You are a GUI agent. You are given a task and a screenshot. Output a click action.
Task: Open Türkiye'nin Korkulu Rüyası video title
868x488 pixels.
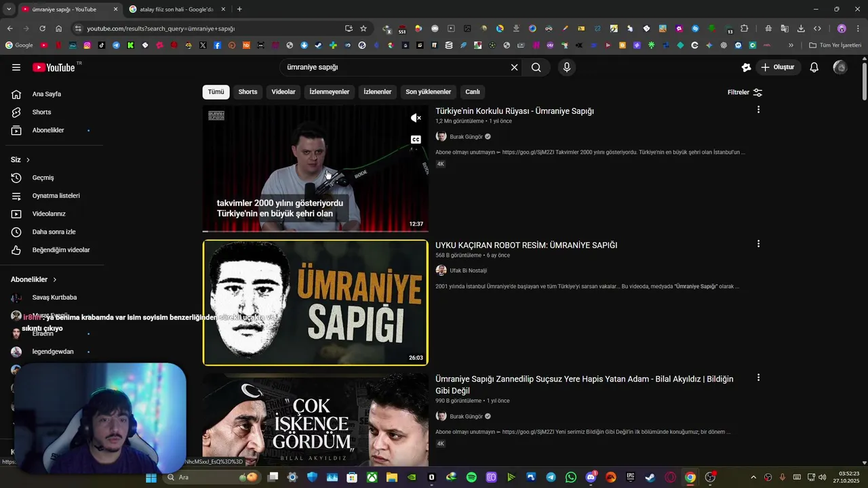click(515, 111)
